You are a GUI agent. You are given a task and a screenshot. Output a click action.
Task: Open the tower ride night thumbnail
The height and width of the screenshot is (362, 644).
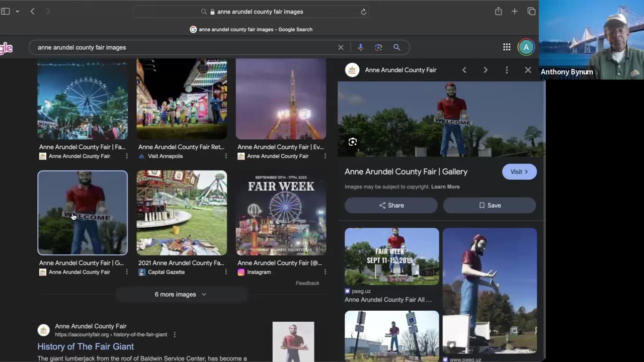pyautogui.click(x=281, y=99)
